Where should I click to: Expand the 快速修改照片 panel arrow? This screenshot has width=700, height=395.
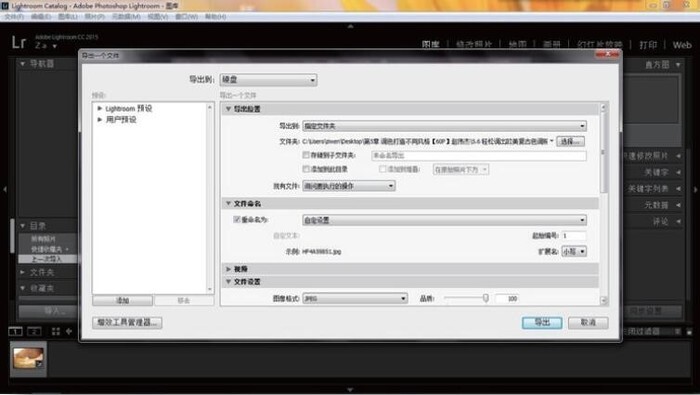[x=678, y=156]
